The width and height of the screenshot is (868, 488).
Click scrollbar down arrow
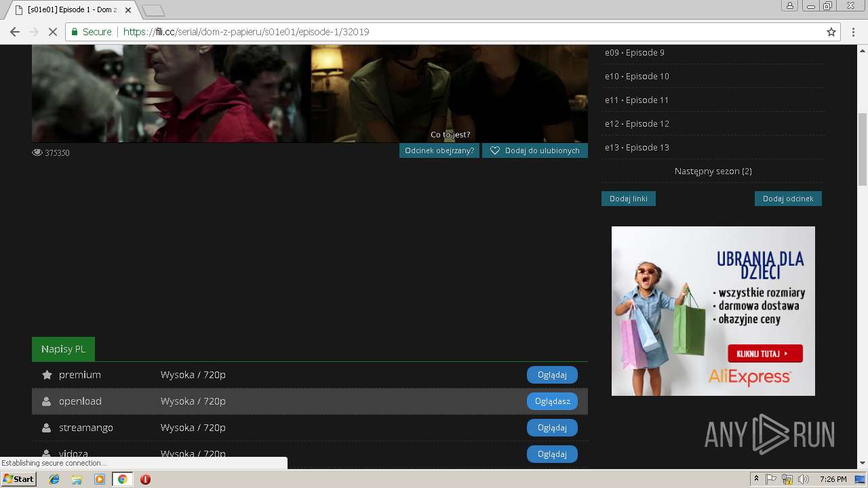(863, 464)
